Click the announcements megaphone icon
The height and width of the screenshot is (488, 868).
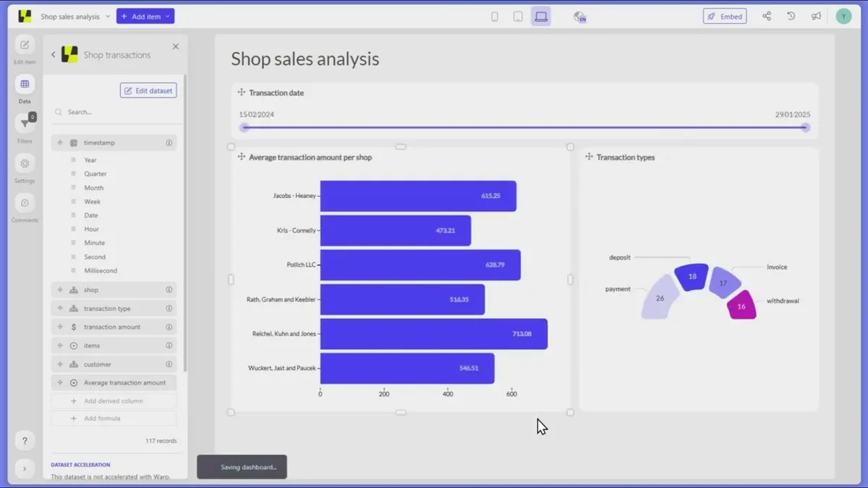pos(816,16)
